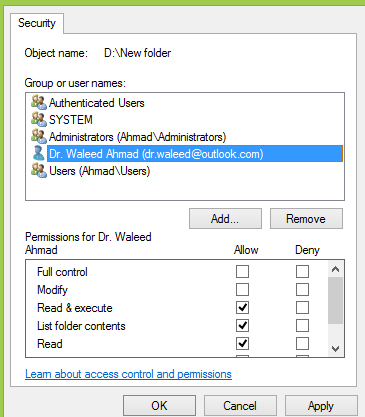Click the permissions scrollbar thumb
Screen dimensions: 365x417
click(336, 301)
